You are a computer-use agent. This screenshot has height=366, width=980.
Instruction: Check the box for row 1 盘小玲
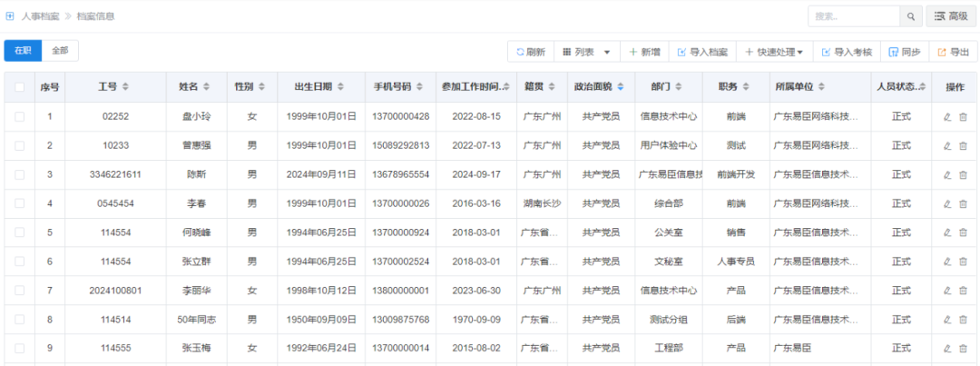20,116
